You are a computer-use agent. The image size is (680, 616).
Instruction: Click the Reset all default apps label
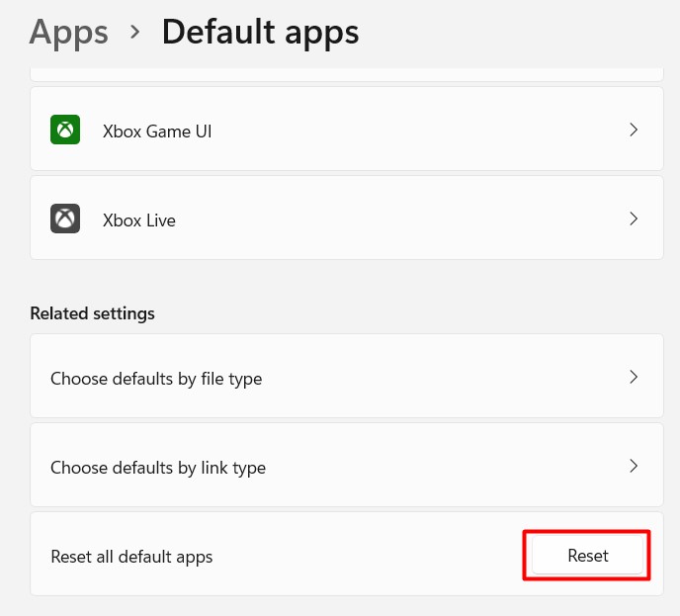(131, 556)
